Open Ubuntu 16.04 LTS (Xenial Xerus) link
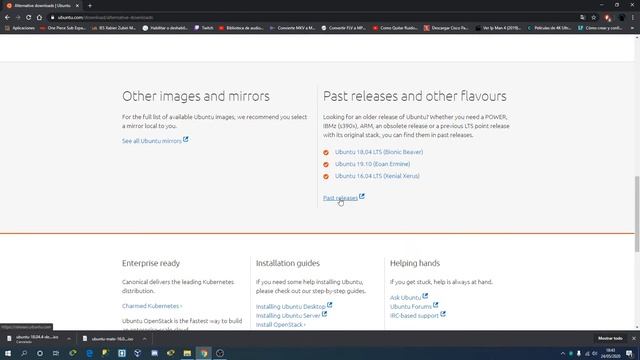This screenshot has height=360, width=640. coord(377,176)
